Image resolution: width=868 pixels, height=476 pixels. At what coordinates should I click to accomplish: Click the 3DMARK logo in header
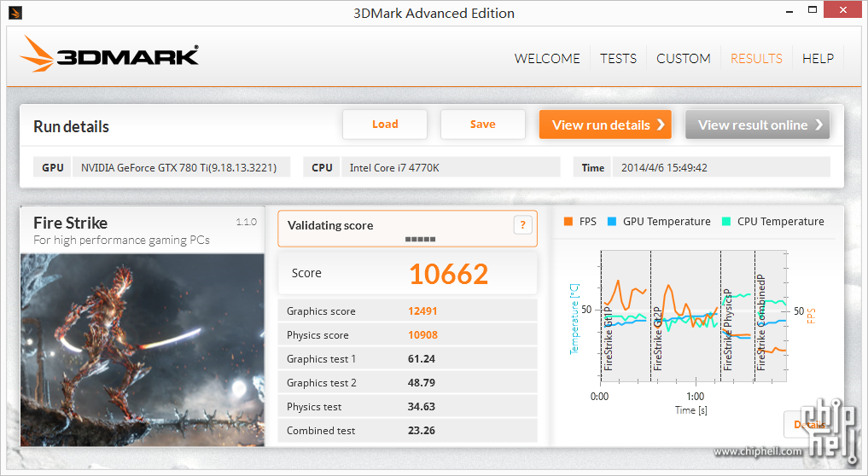click(109, 55)
